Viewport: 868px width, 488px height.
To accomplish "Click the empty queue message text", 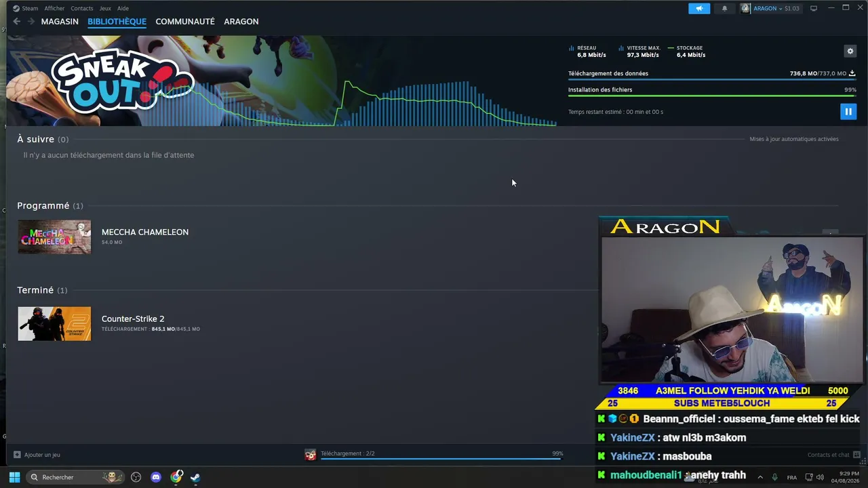I will pyautogui.click(x=108, y=155).
